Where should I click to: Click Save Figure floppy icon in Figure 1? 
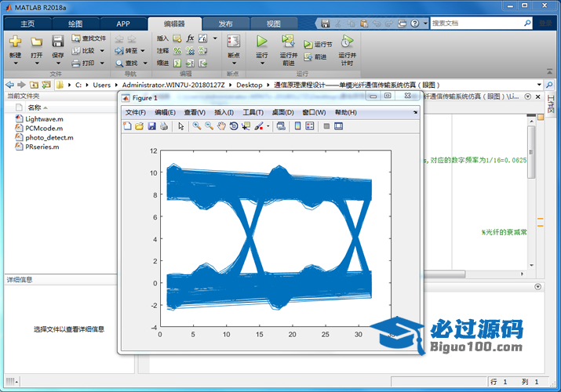pyautogui.click(x=151, y=125)
